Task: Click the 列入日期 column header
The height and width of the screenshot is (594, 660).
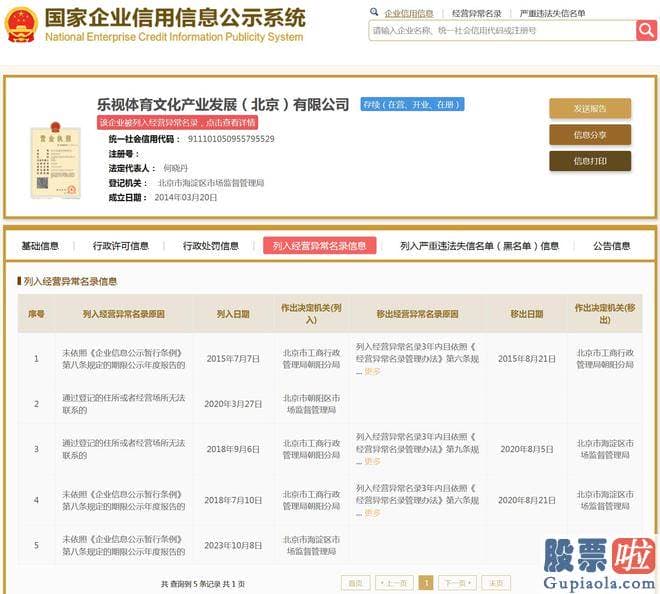Action: [x=233, y=314]
